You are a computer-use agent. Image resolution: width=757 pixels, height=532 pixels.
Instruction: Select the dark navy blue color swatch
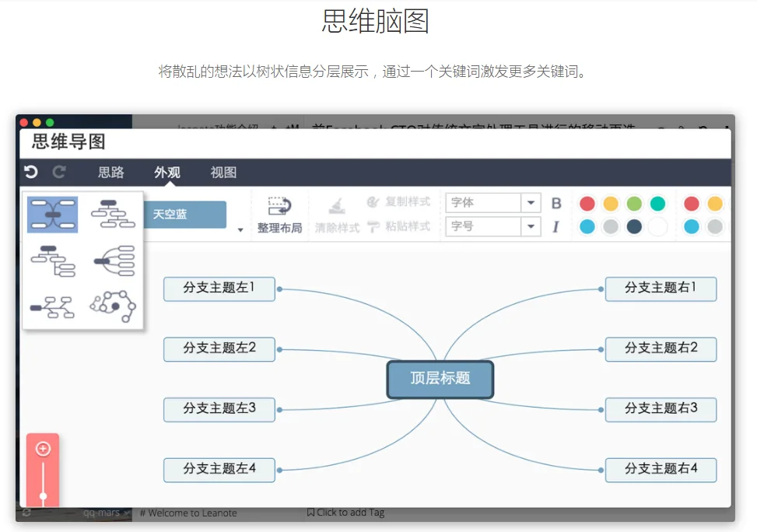pyautogui.click(x=634, y=226)
